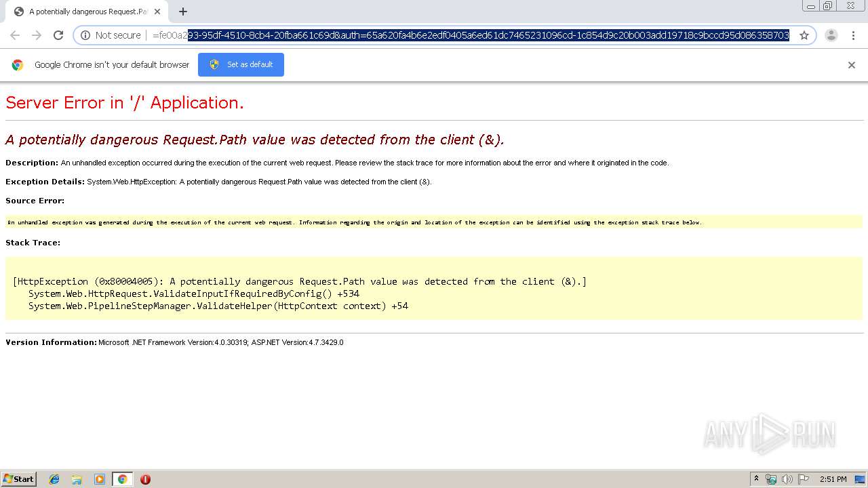Image resolution: width=868 pixels, height=488 pixels.
Task: Click the 'An unhandled exception was generated' source text
Action: click(355, 222)
